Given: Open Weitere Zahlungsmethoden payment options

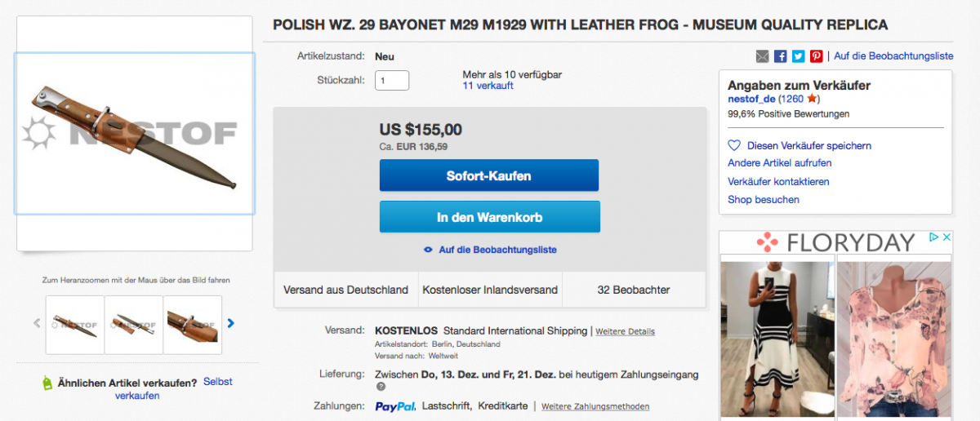Looking at the screenshot, I should click(595, 406).
